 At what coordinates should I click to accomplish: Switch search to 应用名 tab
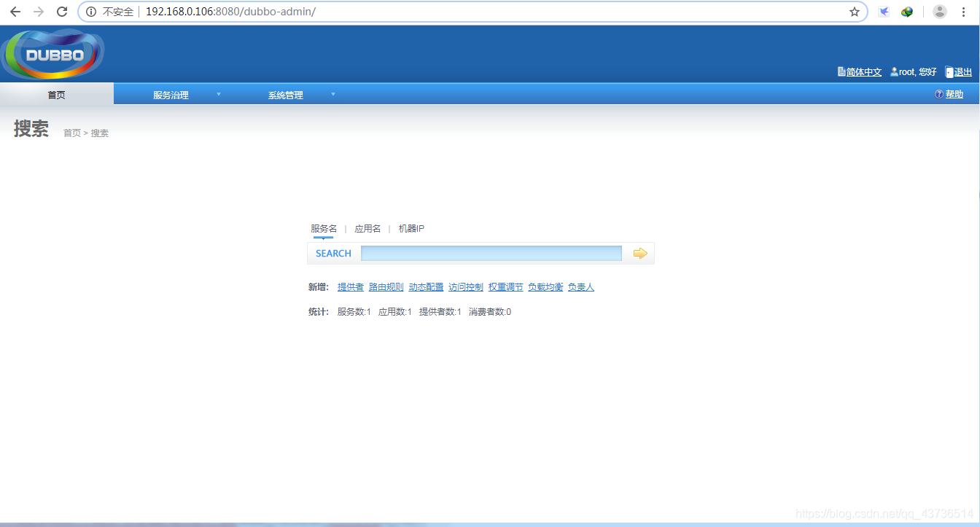pyautogui.click(x=367, y=229)
